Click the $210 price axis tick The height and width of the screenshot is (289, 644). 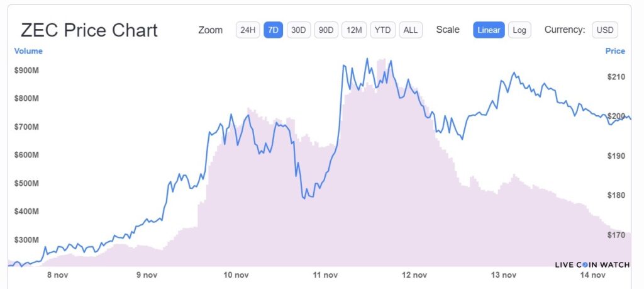[616, 77]
